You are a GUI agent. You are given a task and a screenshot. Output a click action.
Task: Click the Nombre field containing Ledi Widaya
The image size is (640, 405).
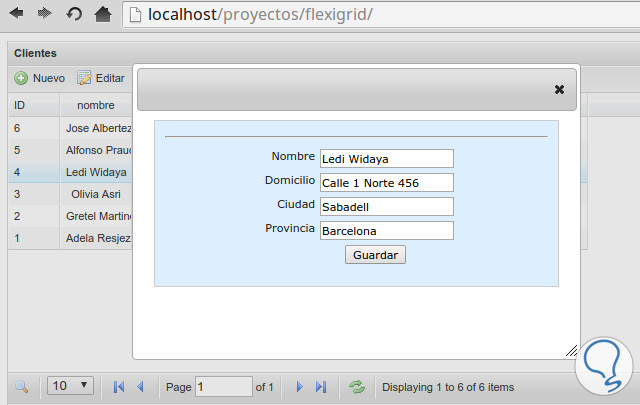coord(387,158)
